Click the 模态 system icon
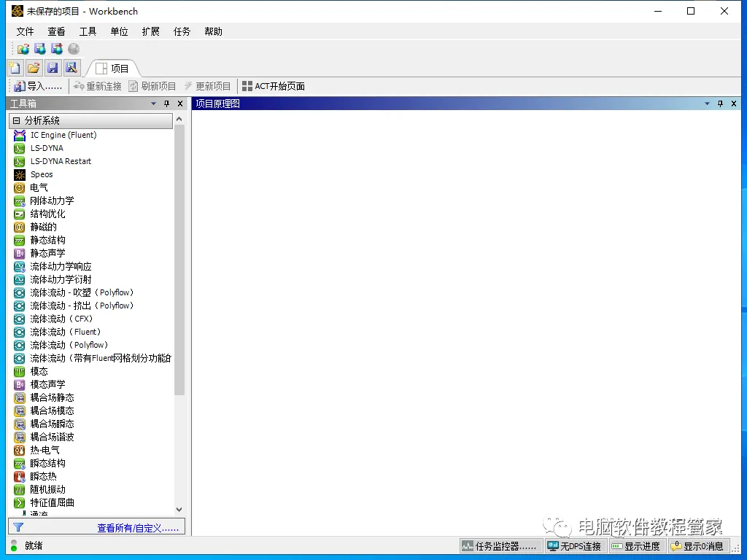 20,371
